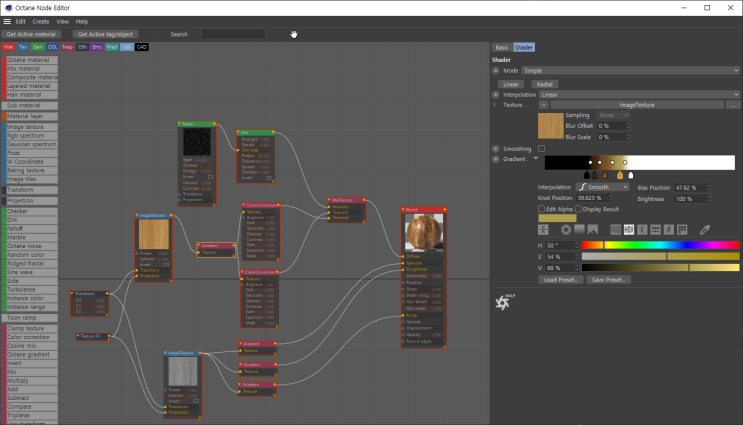Switch to the Basic tab
The height and width of the screenshot is (425, 743).
coord(502,47)
